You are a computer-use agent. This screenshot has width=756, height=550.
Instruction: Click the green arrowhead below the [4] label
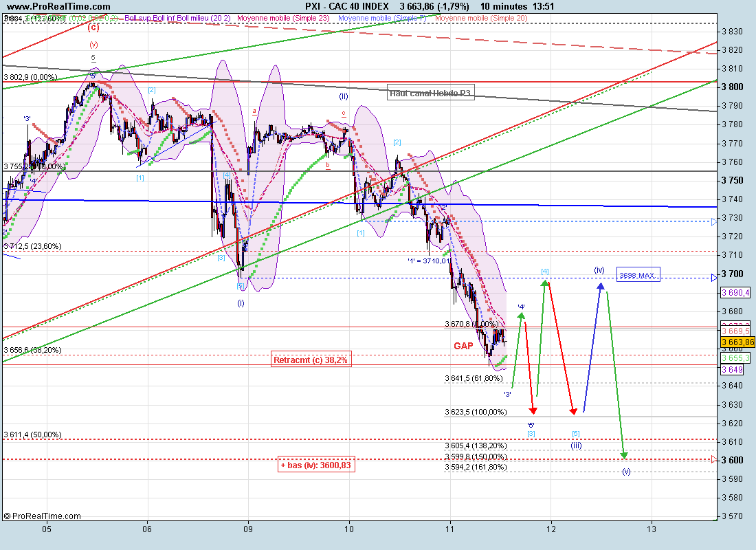(545, 282)
